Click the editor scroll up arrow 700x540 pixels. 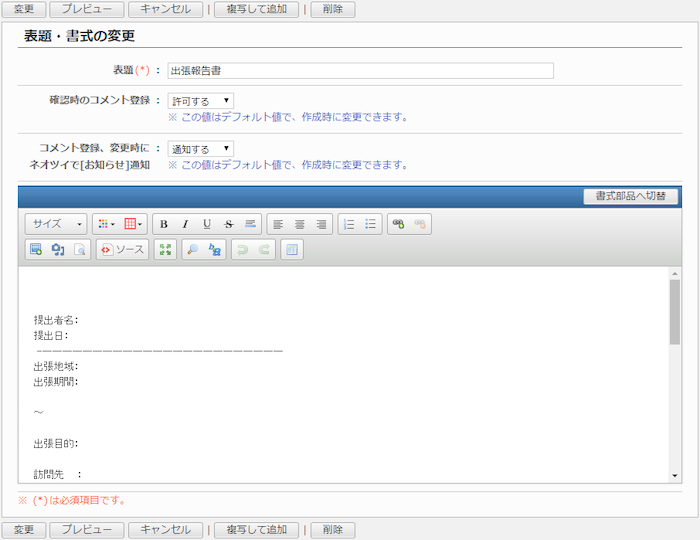(x=675, y=273)
